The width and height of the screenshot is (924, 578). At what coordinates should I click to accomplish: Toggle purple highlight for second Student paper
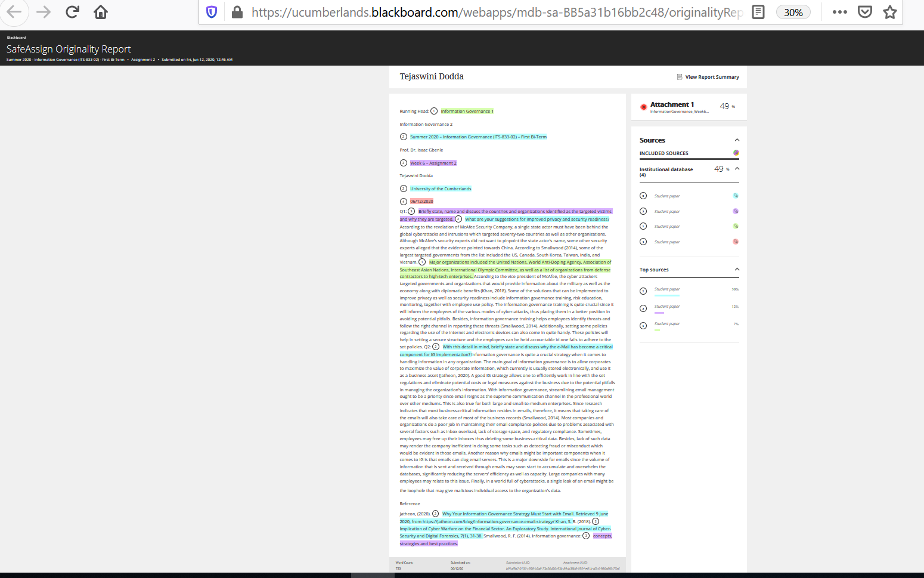[x=736, y=211]
